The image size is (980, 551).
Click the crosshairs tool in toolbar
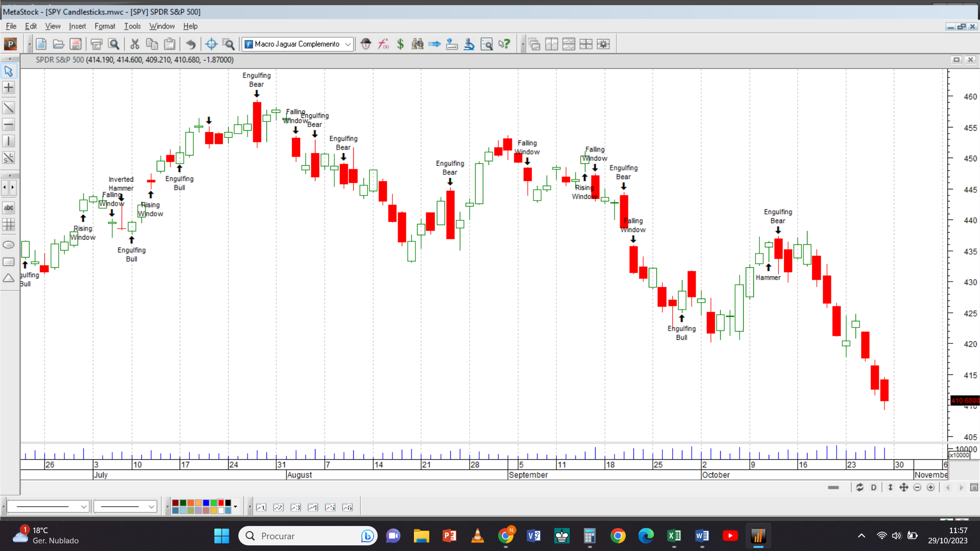(x=211, y=44)
